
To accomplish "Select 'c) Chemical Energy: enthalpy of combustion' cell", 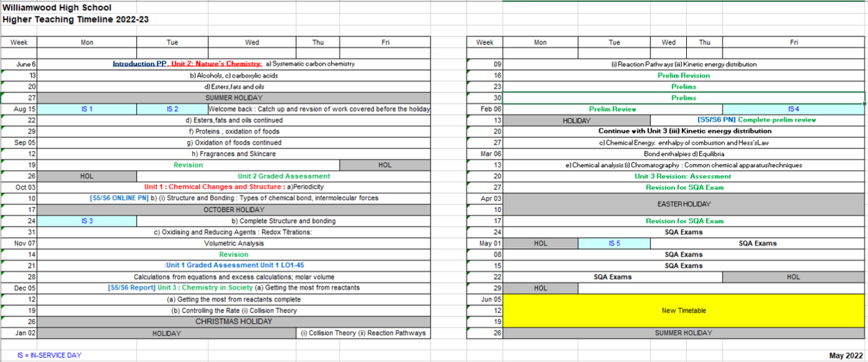I will point(683,142).
